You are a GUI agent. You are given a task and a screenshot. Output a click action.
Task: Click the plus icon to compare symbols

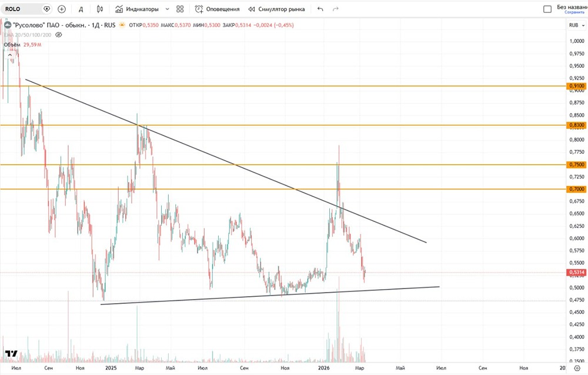[62, 9]
